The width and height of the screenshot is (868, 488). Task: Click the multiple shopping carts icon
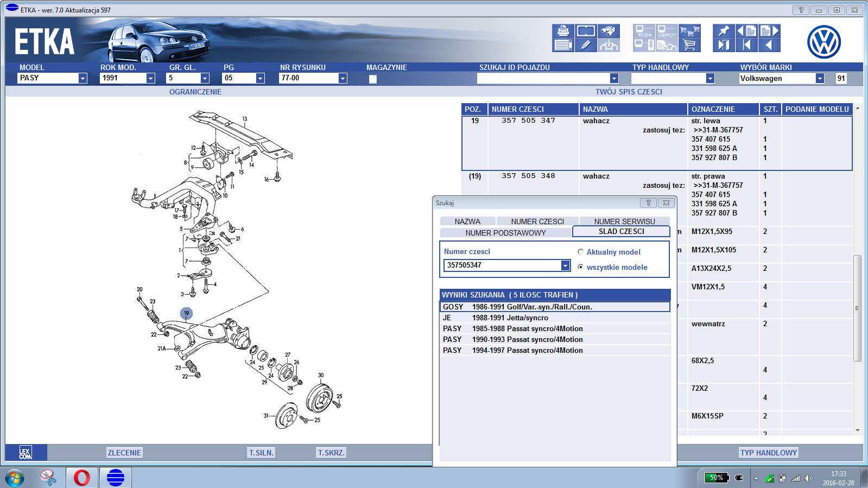689,31
